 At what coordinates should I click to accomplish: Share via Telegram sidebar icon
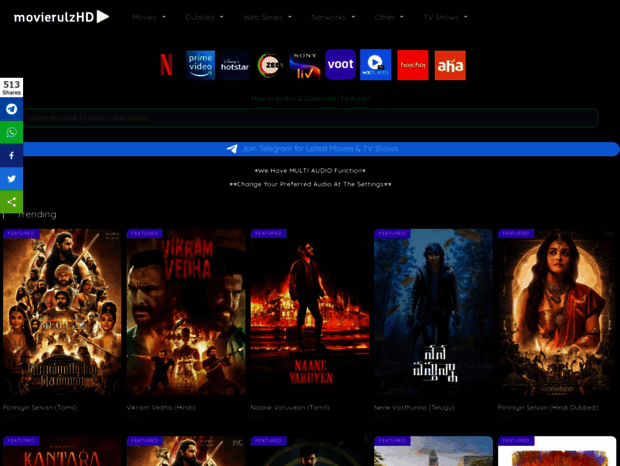pyautogui.click(x=11, y=109)
